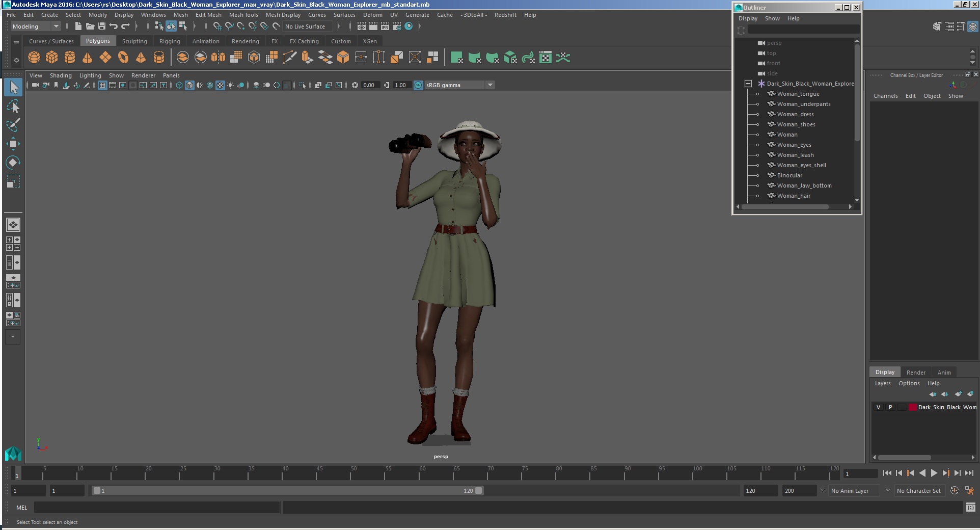
Task: Click the time range slider bar
Action: coord(288,491)
